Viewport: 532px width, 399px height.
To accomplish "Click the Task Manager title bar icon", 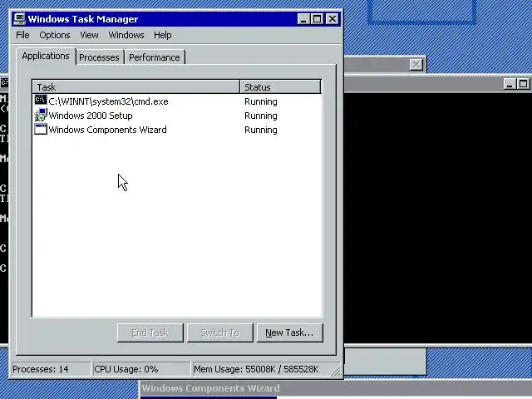I will [x=19, y=19].
